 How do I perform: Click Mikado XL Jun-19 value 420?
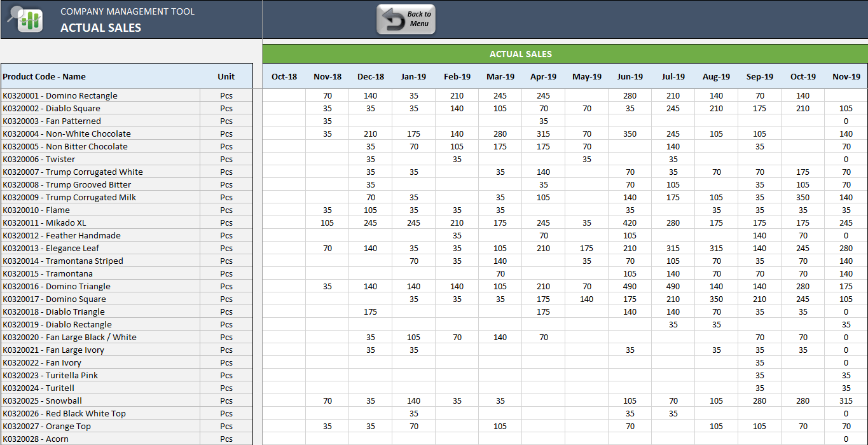(630, 222)
